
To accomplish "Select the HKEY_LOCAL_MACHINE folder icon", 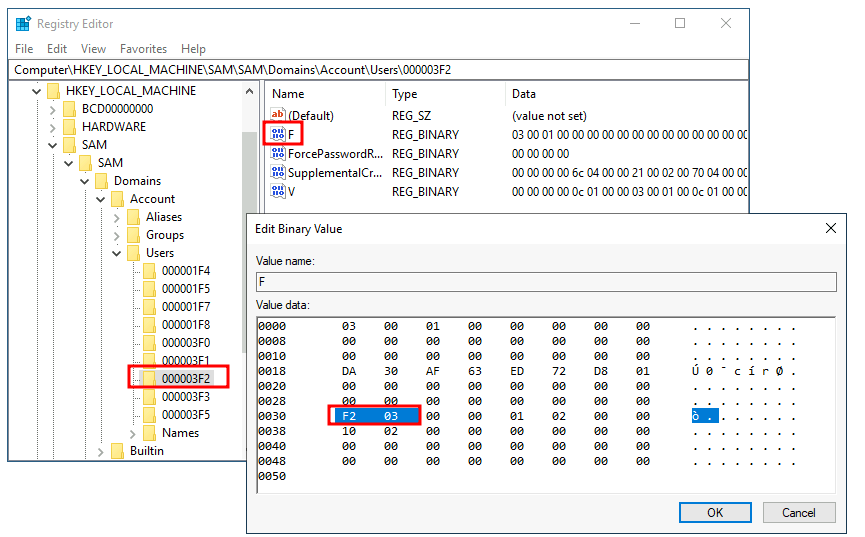I will pos(54,91).
